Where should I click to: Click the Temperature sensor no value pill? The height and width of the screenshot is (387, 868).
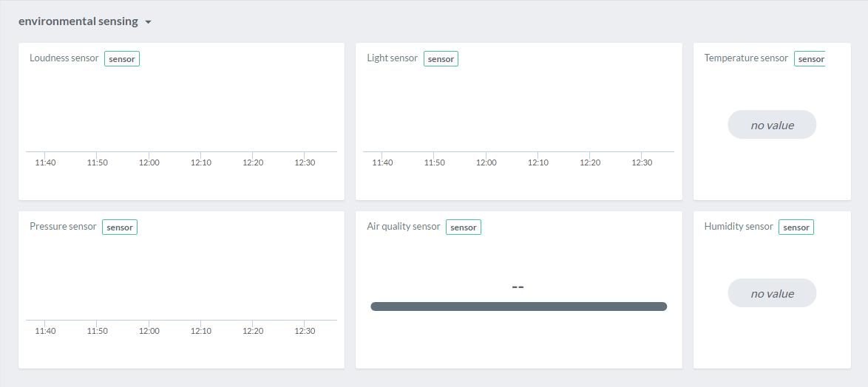772,125
